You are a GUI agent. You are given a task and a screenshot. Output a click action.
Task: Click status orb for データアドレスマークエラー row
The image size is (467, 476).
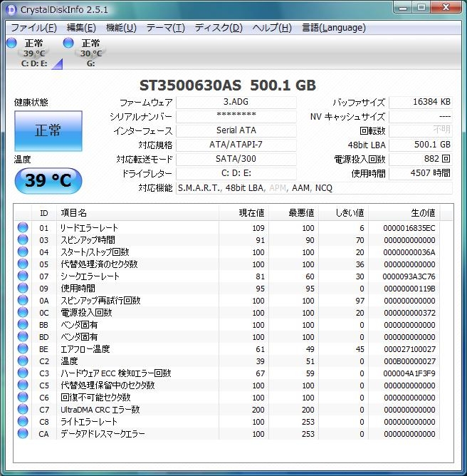click(x=23, y=434)
